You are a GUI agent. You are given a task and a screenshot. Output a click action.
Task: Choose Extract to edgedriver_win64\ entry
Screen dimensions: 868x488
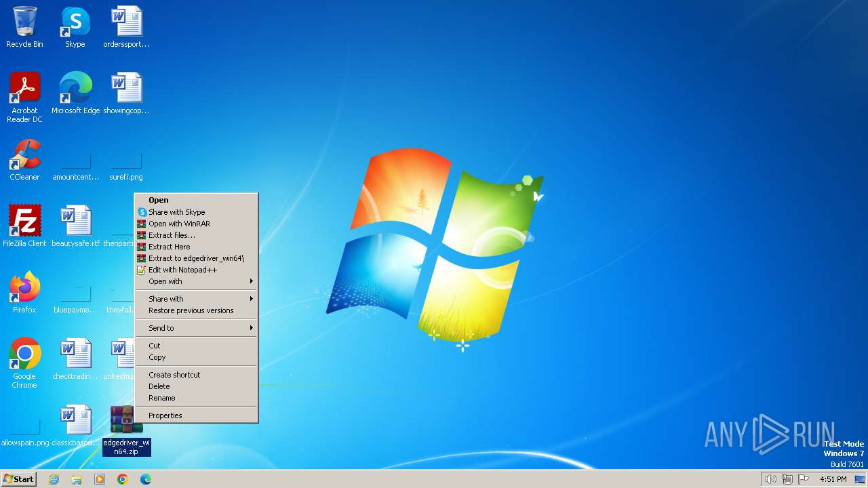(197, 258)
